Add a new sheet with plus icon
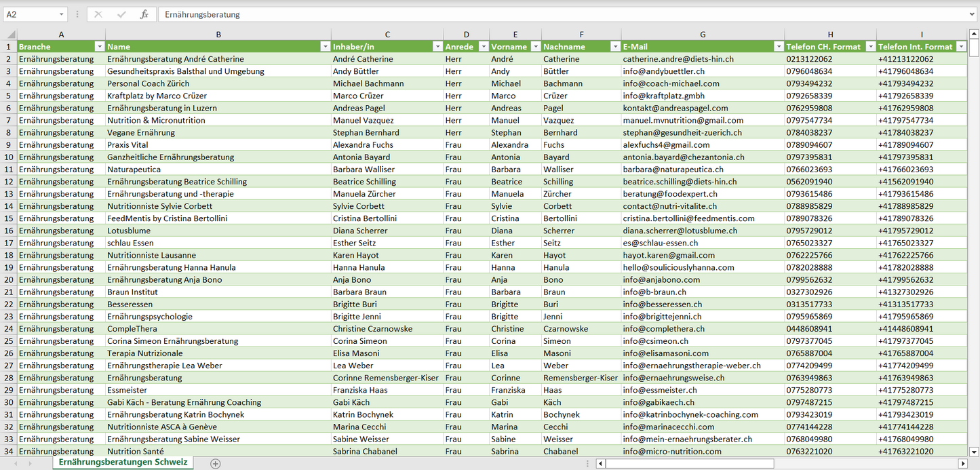This screenshot has height=470, width=980. [x=216, y=463]
